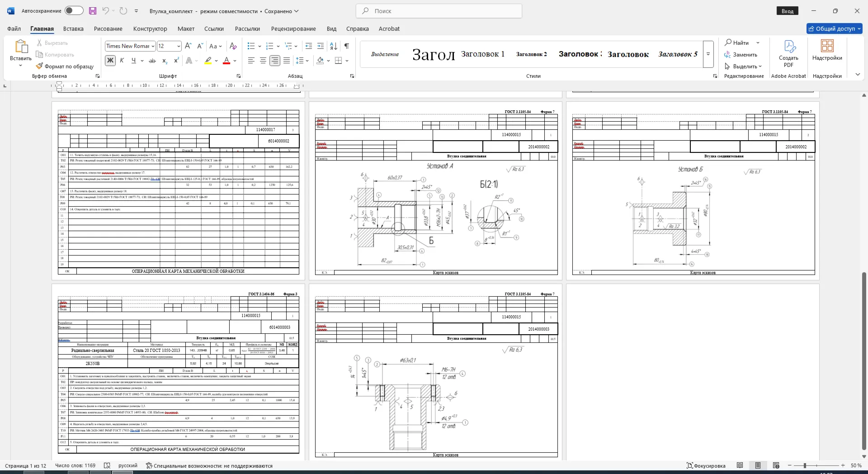
Task: Expand the change case (Aa) dropdown
Action: (220, 46)
